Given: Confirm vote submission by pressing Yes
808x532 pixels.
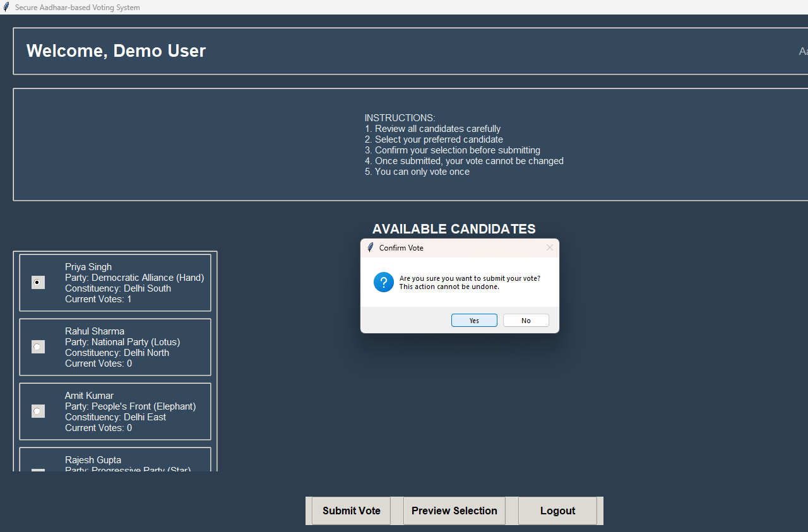Looking at the screenshot, I should pos(474,321).
